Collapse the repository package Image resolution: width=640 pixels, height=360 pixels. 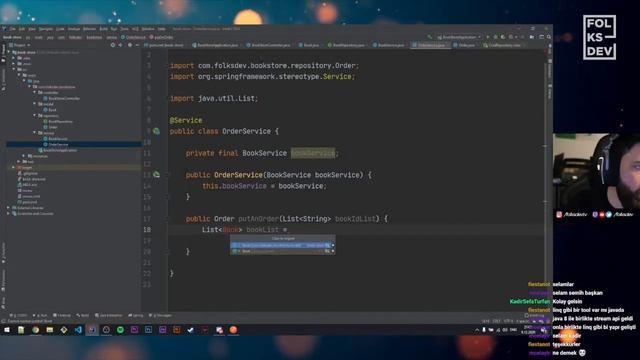[35, 116]
